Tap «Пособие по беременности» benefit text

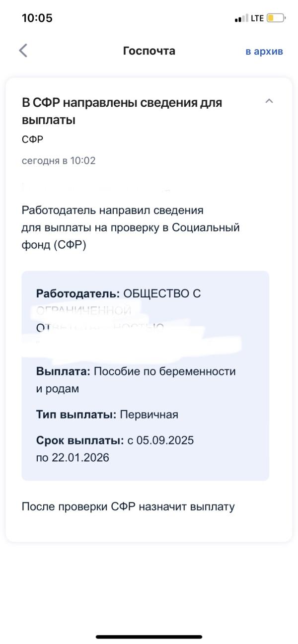164,371
